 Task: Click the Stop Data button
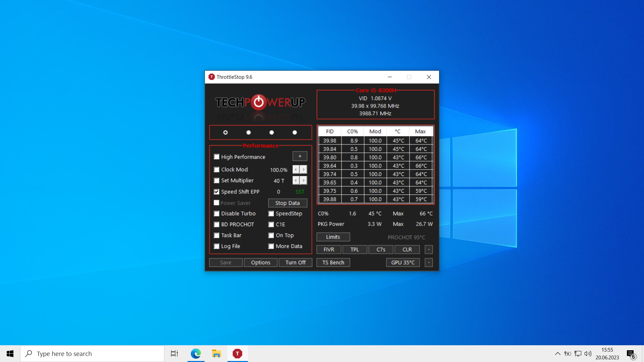click(x=287, y=203)
